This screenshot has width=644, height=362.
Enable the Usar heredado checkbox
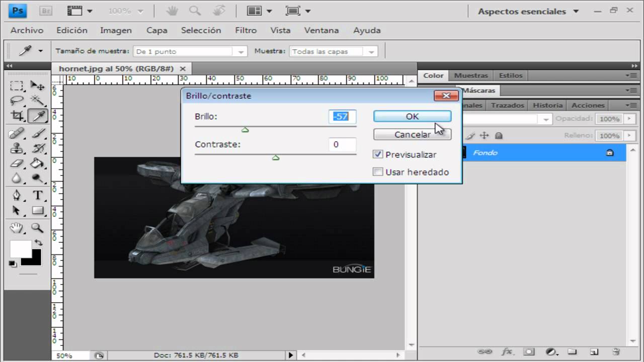[x=378, y=172]
